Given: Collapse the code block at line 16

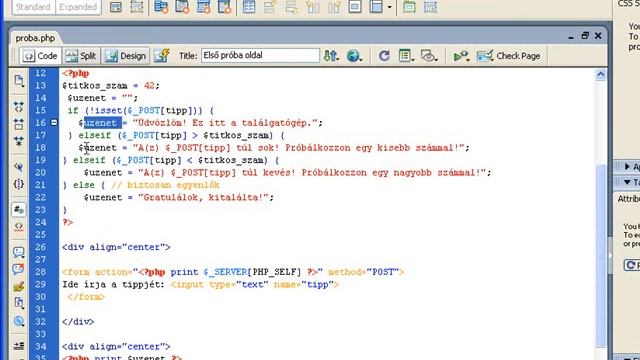Looking at the screenshot, I should (x=54, y=122).
